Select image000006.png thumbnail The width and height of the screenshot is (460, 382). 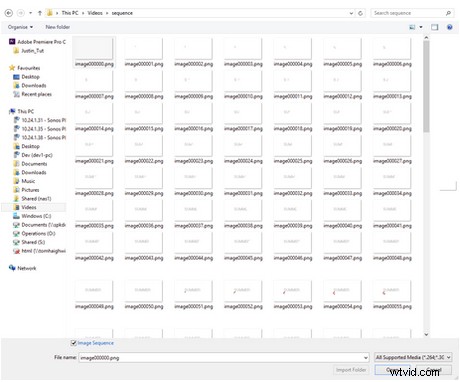[x=392, y=48]
